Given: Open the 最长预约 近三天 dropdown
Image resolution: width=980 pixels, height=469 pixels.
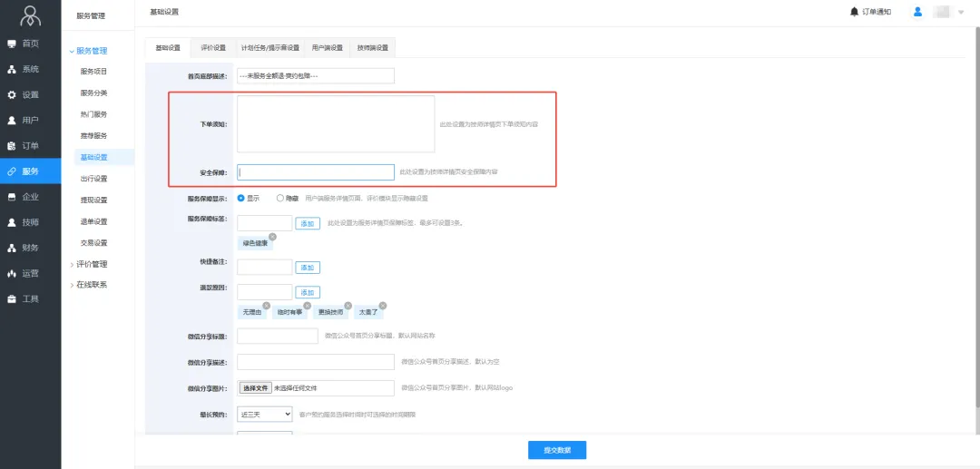Looking at the screenshot, I should point(264,414).
